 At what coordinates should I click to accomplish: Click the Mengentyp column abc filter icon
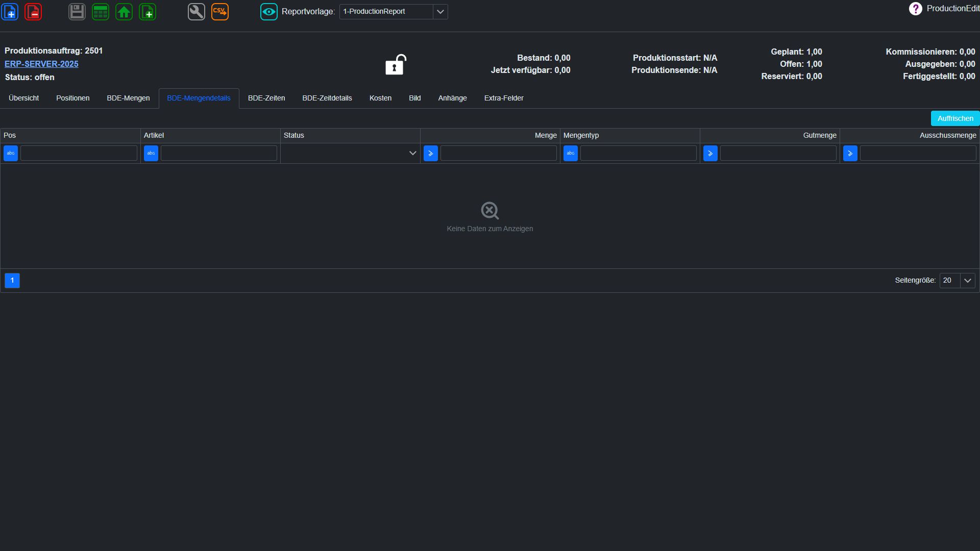[571, 153]
